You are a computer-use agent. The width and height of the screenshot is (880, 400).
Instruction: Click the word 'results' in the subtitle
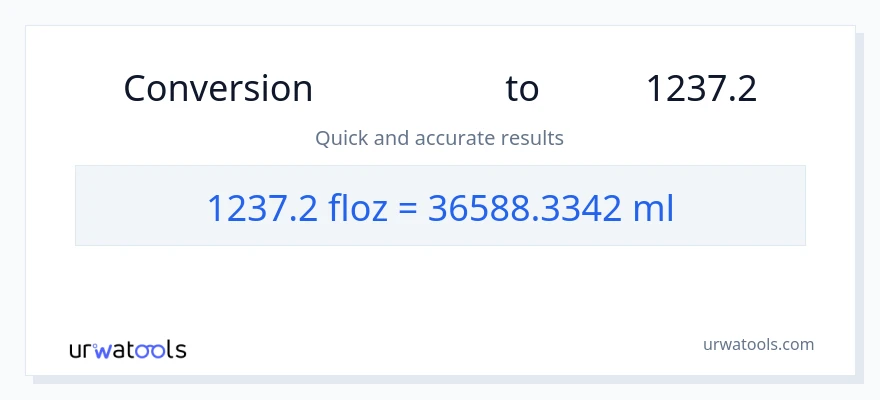coord(534,138)
